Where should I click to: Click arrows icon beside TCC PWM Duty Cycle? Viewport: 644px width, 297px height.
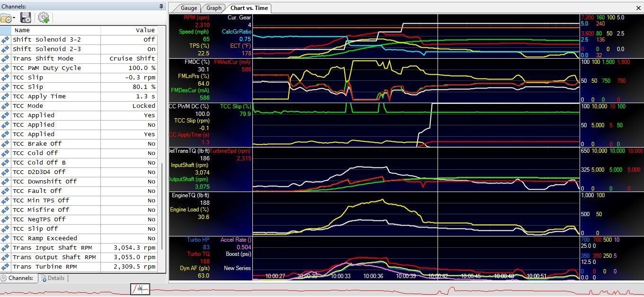point(6,68)
